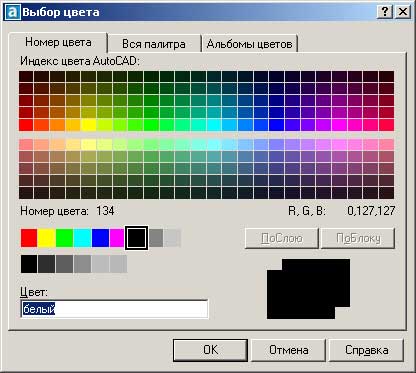This screenshot has height=373, width=416.
Task: Cancel with the Отмена button
Action: click(288, 350)
